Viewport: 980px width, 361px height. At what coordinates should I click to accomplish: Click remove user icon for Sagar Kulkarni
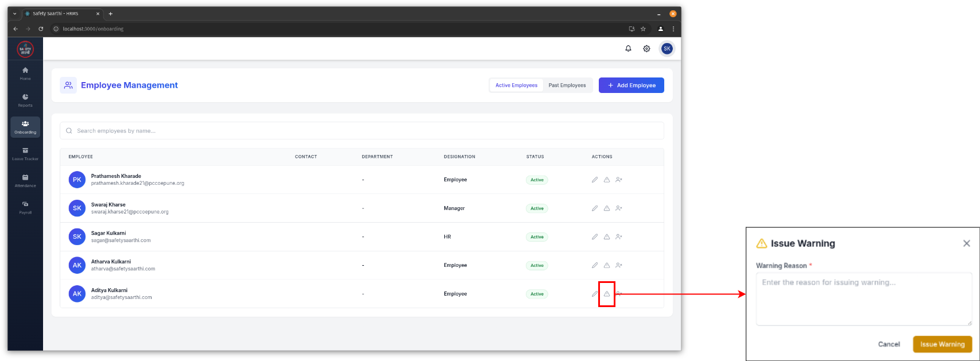click(619, 236)
